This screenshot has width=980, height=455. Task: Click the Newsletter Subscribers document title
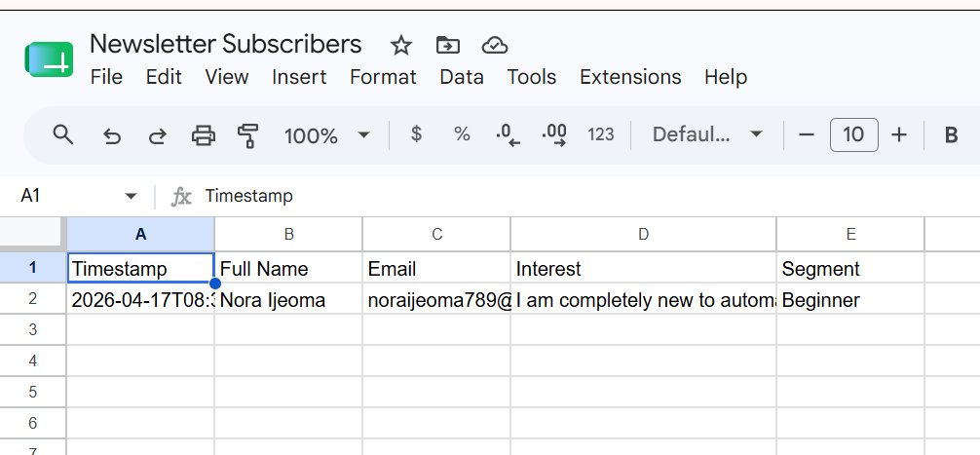[x=226, y=45]
